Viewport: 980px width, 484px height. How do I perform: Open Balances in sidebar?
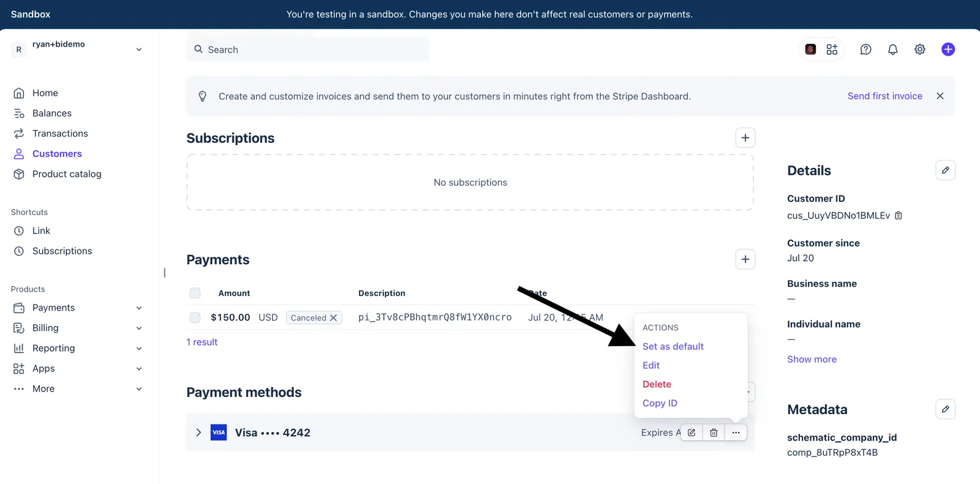(x=52, y=113)
